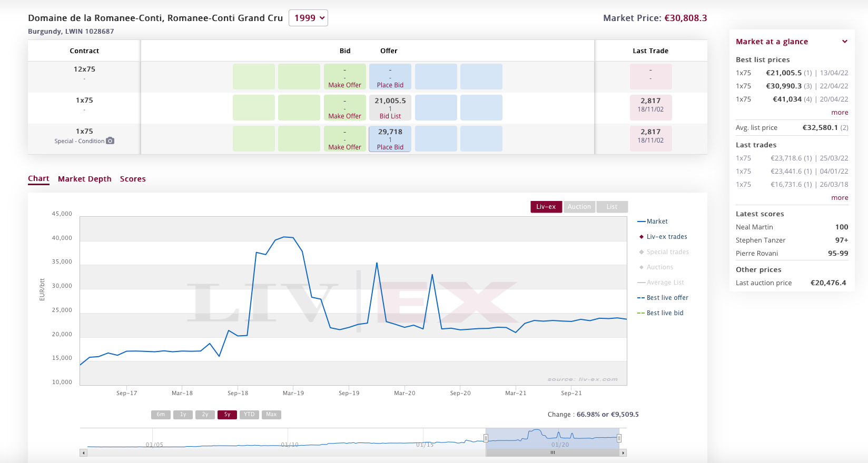Viewport: 868px width, 463px height.
Task: Click left handle of chart navigator range
Action: 486,438
